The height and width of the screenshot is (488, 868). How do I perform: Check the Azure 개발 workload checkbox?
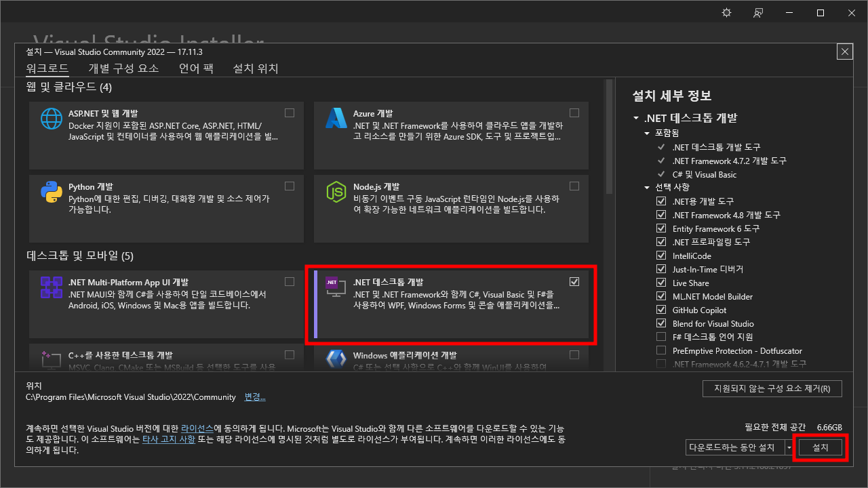pyautogui.click(x=574, y=113)
